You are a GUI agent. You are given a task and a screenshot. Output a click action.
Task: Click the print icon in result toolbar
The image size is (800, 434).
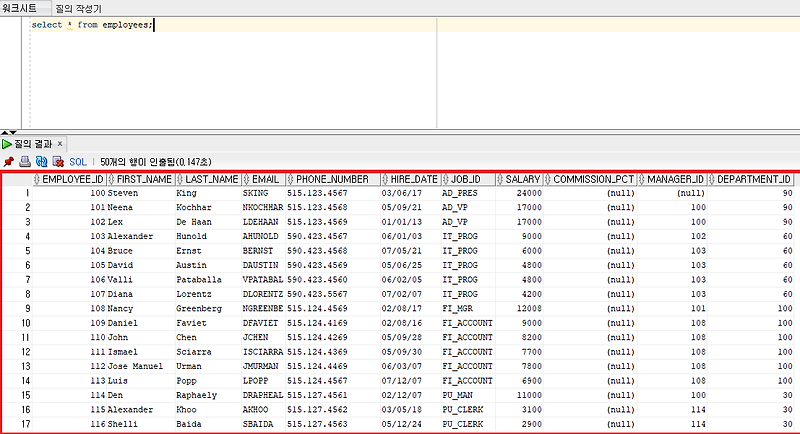[x=24, y=162]
